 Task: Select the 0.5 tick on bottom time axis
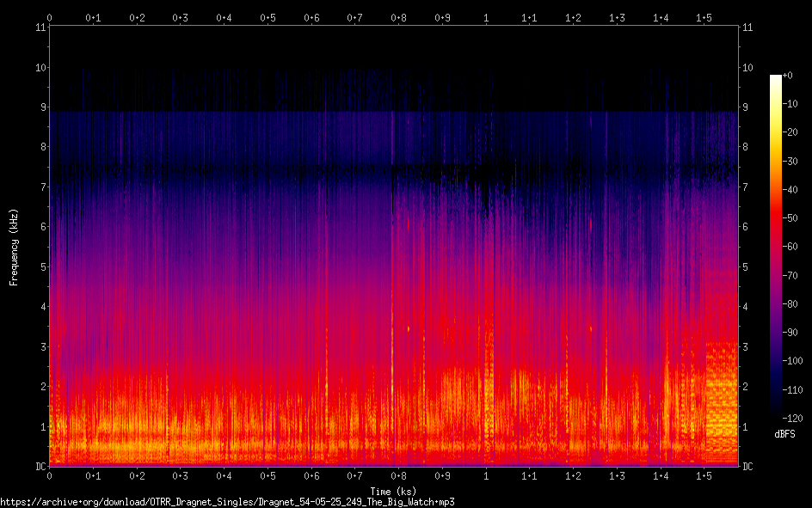pos(268,475)
